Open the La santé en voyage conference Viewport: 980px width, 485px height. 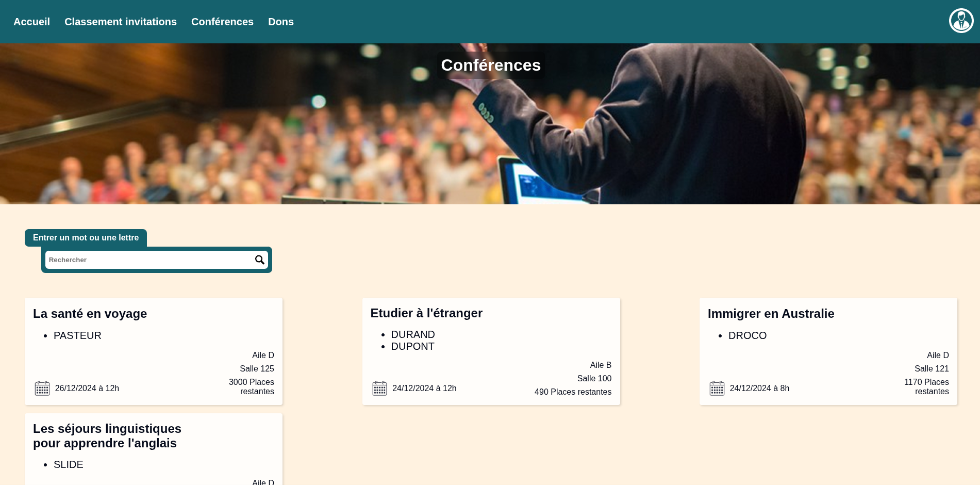click(90, 314)
